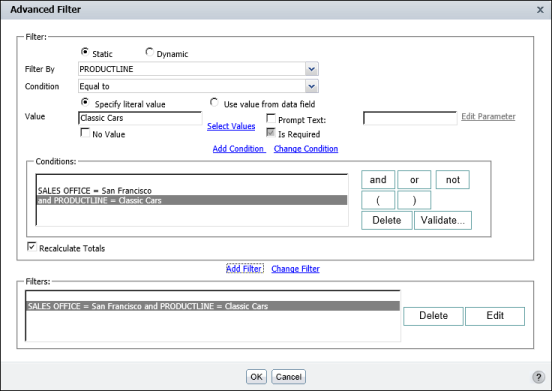Click the Prompt Text input box
The height and width of the screenshot is (391, 552).
(x=410, y=118)
